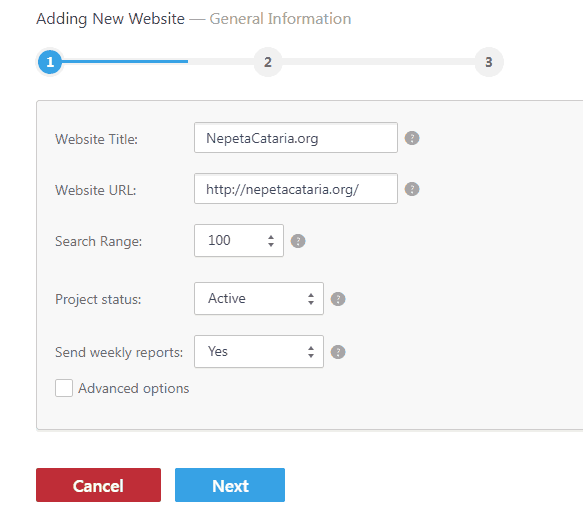The height and width of the screenshot is (530, 583).
Task: Click help icon beside Website Title
Action: (x=412, y=138)
